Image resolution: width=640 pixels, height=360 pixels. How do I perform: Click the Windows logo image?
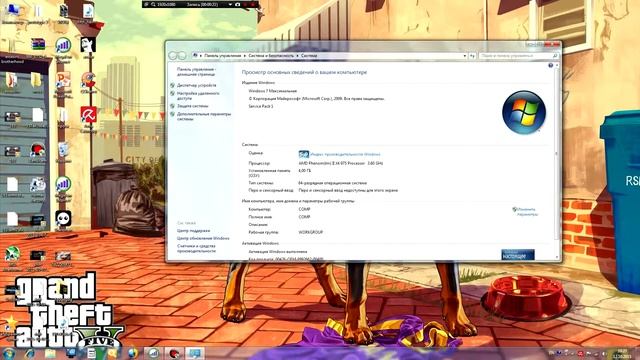pos(524,112)
